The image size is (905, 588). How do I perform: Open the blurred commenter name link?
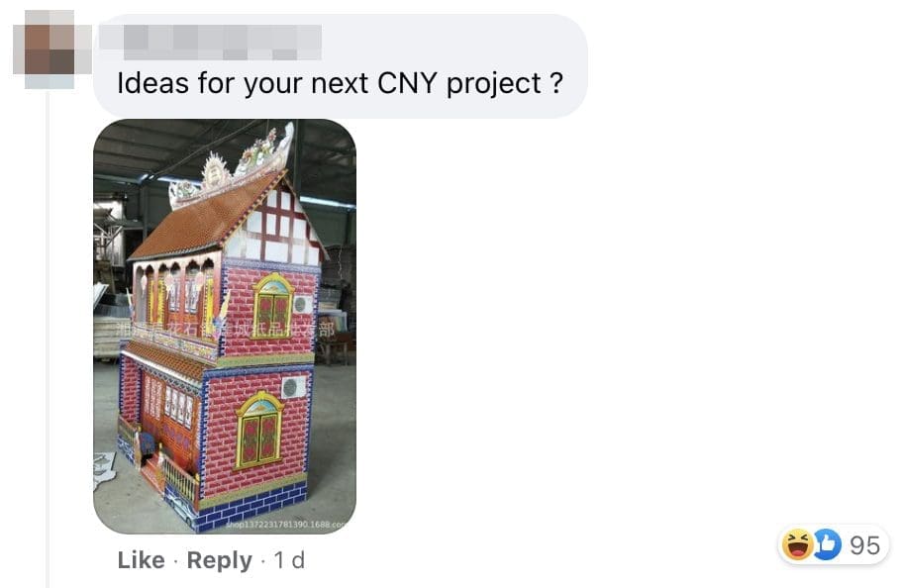pyautogui.click(x=211, y=42)
